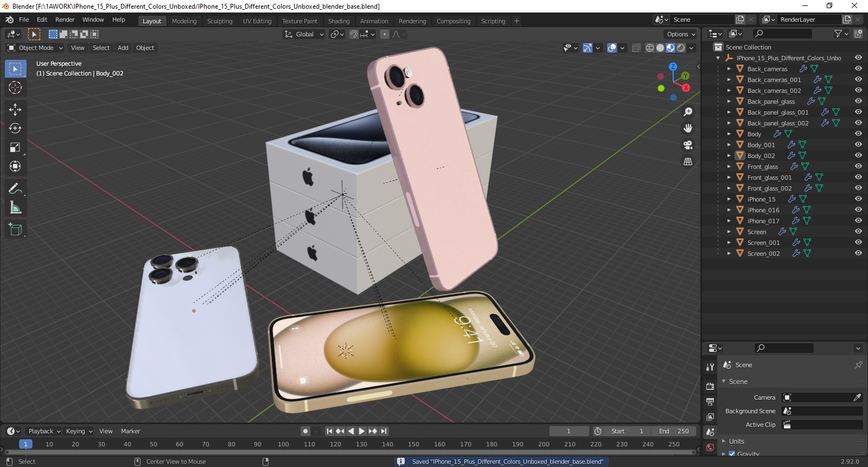Image resolution: width=868 pixels, height=467 pixels.
Task: Select the Cursor tool in viewport toolbar
Action: [x=15, y=87]
